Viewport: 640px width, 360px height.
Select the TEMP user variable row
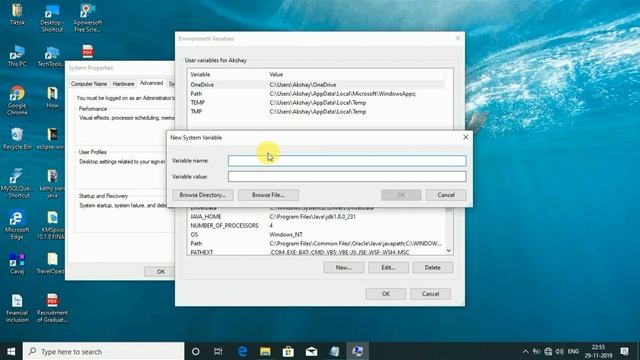point(316,103)
